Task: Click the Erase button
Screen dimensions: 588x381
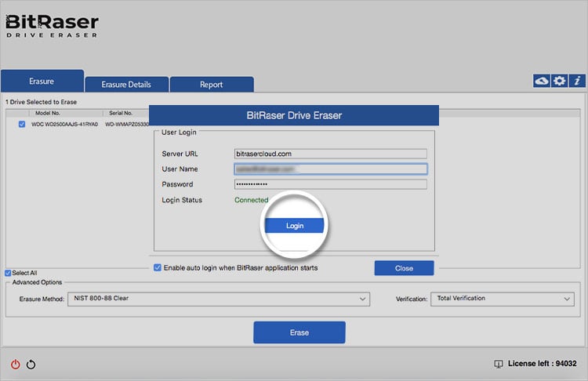Action: tap(299, 332)
